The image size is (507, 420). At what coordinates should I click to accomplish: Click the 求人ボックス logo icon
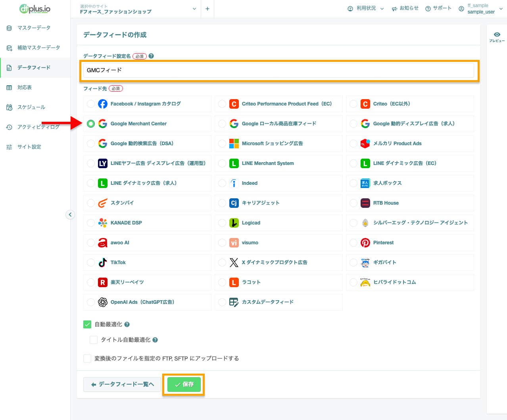point(365,183)
